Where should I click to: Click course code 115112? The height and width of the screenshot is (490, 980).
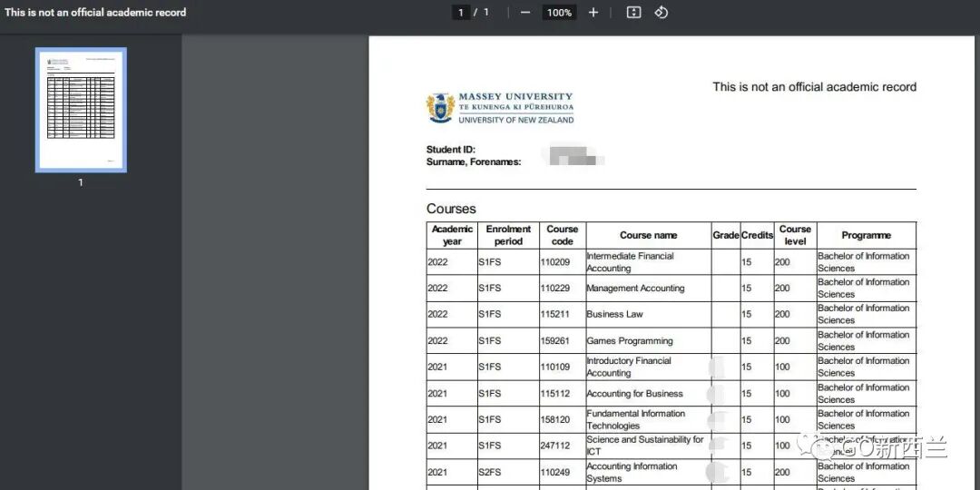coord(555,394)
